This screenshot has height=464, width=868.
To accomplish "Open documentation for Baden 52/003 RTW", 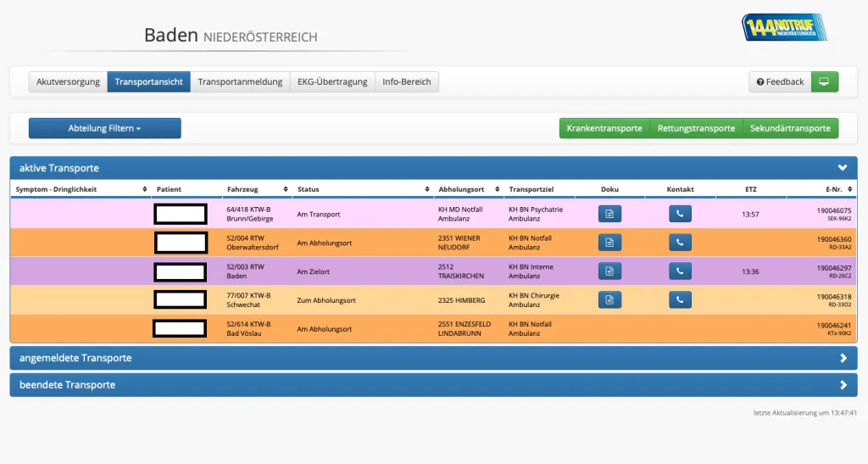I will coord(609,271).
